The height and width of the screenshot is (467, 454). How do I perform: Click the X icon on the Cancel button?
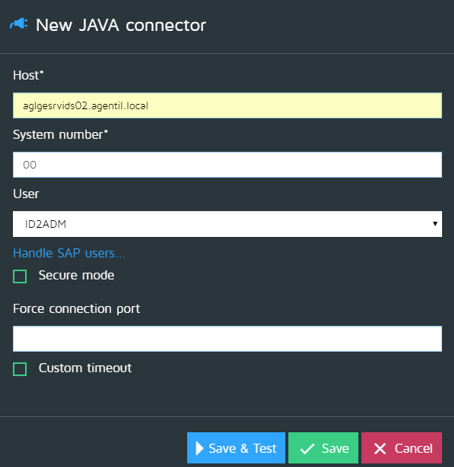pos(380,449)
